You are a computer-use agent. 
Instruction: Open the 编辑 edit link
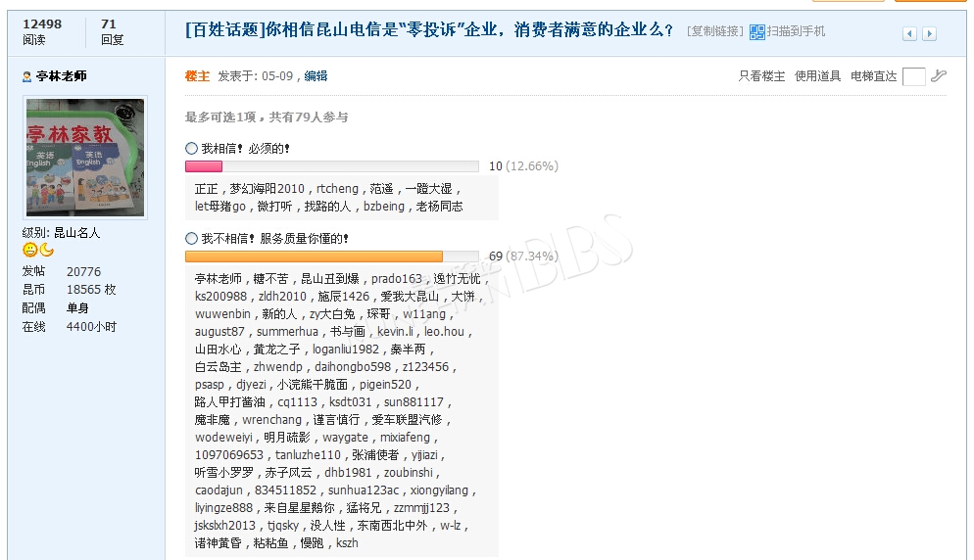pos(316,76)
